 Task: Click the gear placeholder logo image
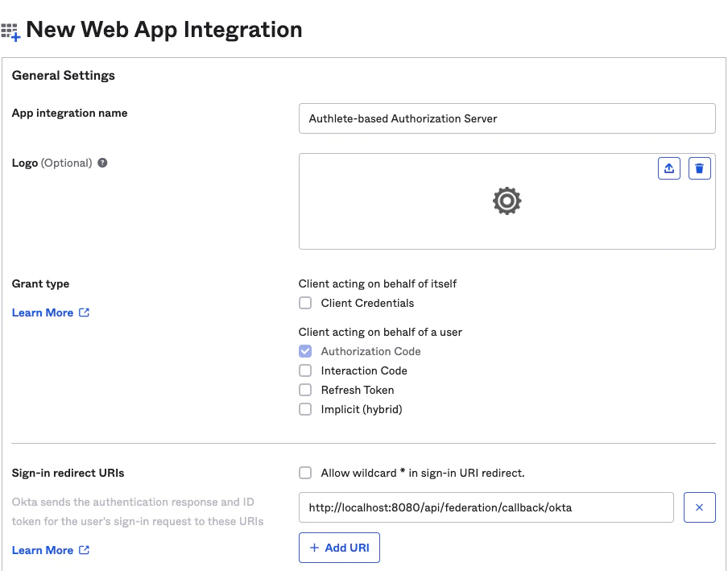(x=507, y=201)
